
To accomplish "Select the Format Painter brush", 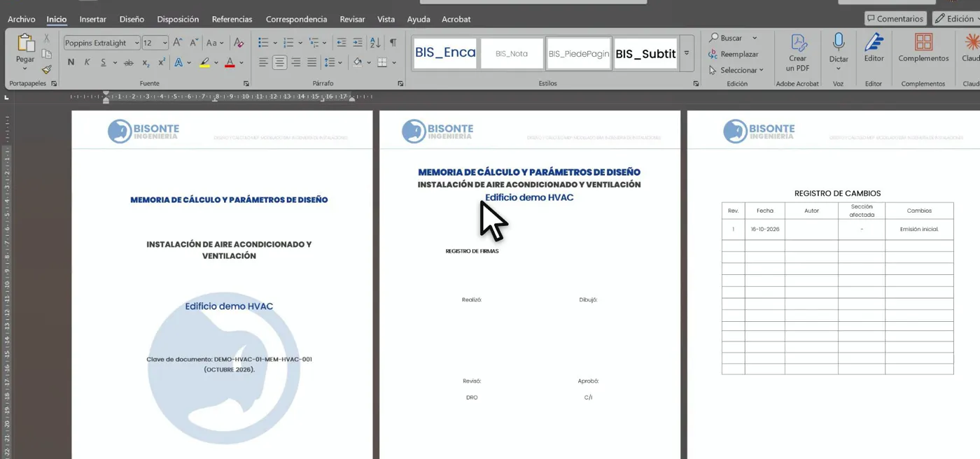I will click(x=47, y=69).
